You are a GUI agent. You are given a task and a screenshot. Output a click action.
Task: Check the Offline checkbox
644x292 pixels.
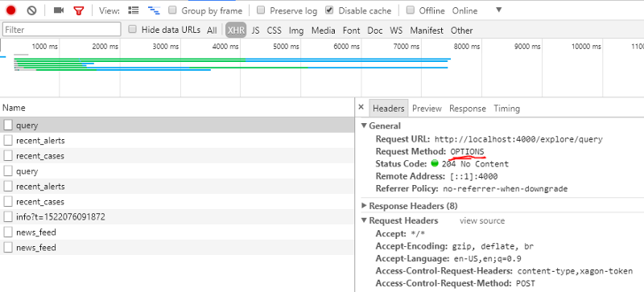410,10
